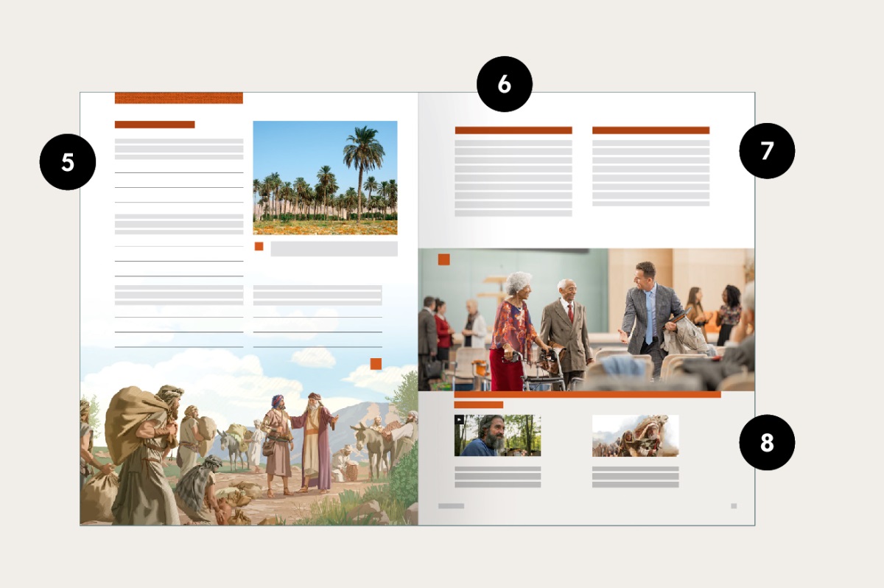This screenshot has width=884, height=588.
Task: Click long orange bar below meeting photo
Action: click(587, 395)
